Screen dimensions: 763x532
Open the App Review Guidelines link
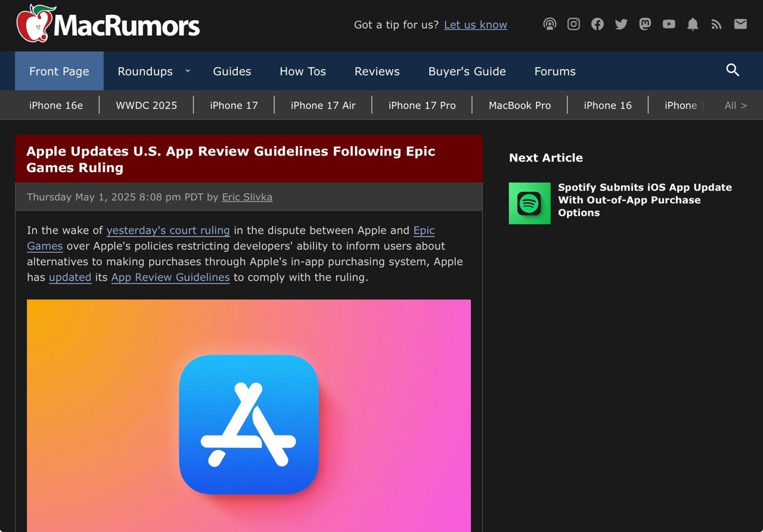pos(170,277)
